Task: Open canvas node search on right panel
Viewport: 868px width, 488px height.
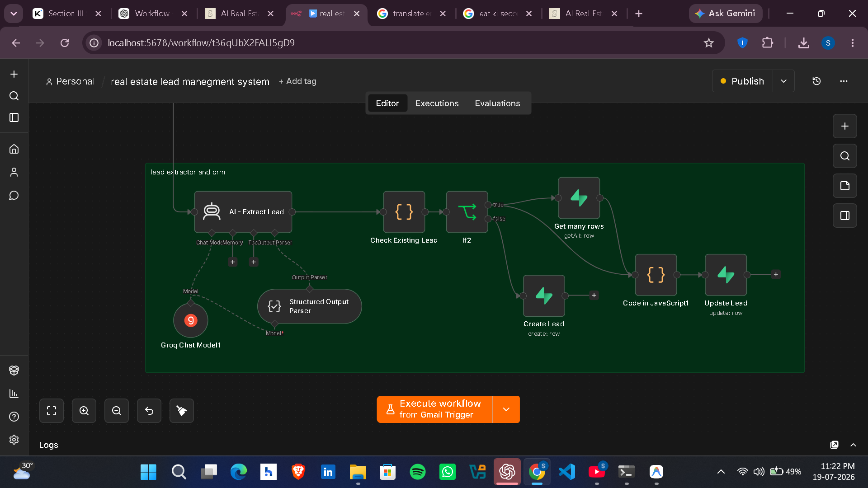Action: [844, 156]
